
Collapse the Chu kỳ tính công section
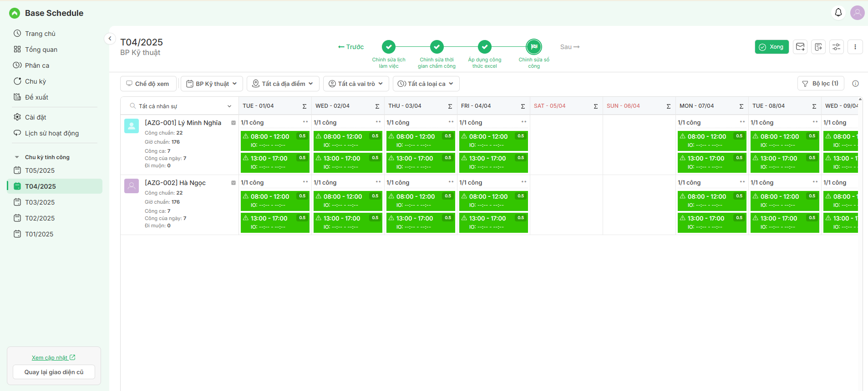[x=17, y=157]
